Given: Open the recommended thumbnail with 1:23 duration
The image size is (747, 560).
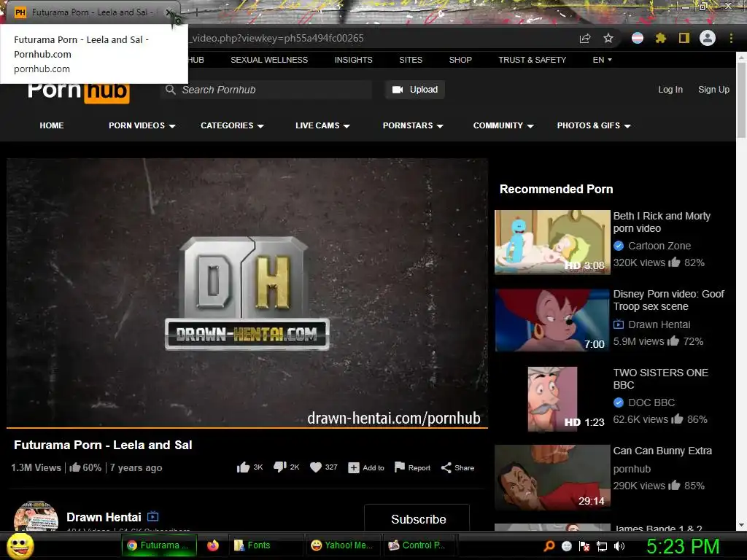Looking at the screenshot, I should pyautogui.click(x=552, y=399).
